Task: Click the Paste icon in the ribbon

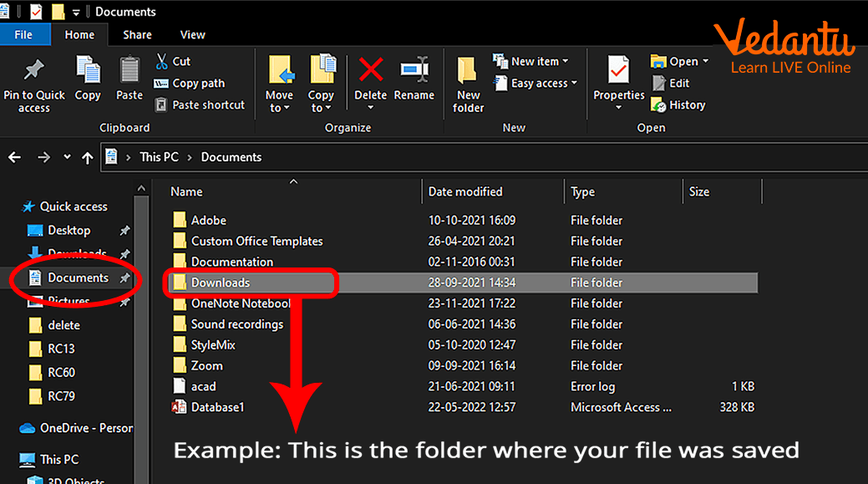Action: click(129, 71)
